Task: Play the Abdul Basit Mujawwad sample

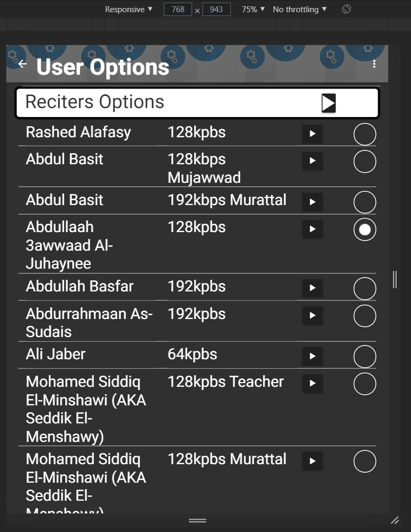Action: (x=312, y=161)
